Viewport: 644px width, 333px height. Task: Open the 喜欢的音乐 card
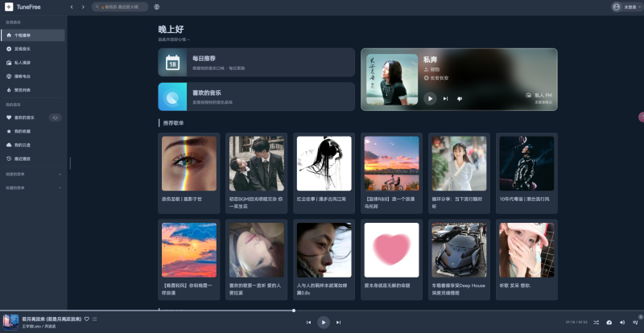pyautogui.click(x=256, y=97)
